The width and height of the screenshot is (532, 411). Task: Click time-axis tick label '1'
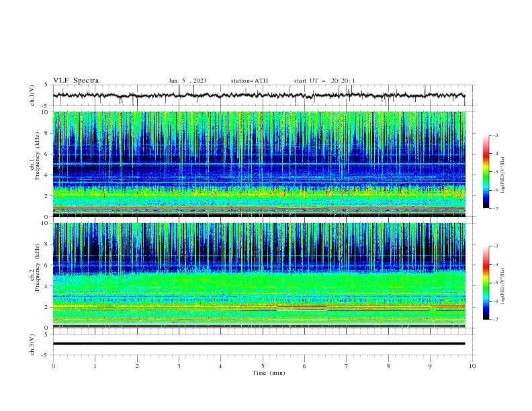(x=95, y=366)
